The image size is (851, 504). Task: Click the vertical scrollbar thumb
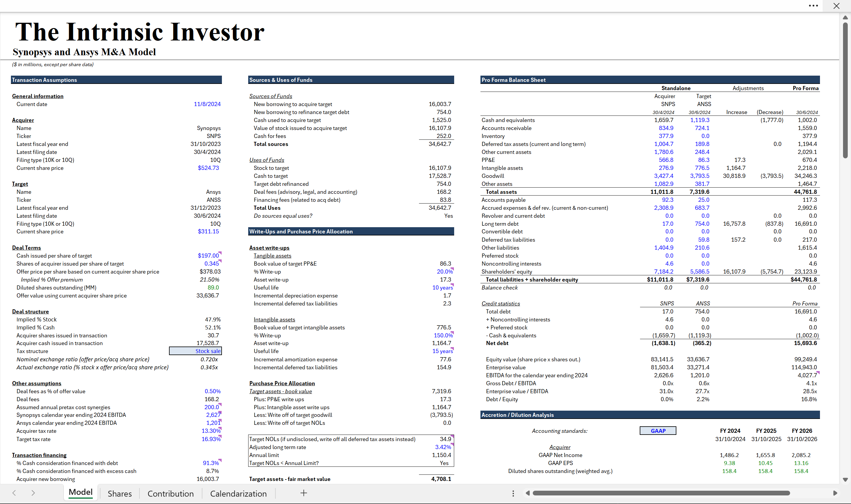(845, 90)
